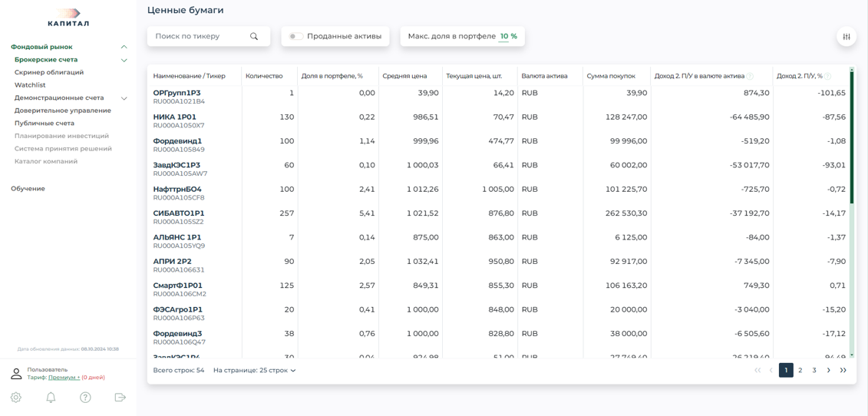Go to last page of table

click(x=843, y=371)
